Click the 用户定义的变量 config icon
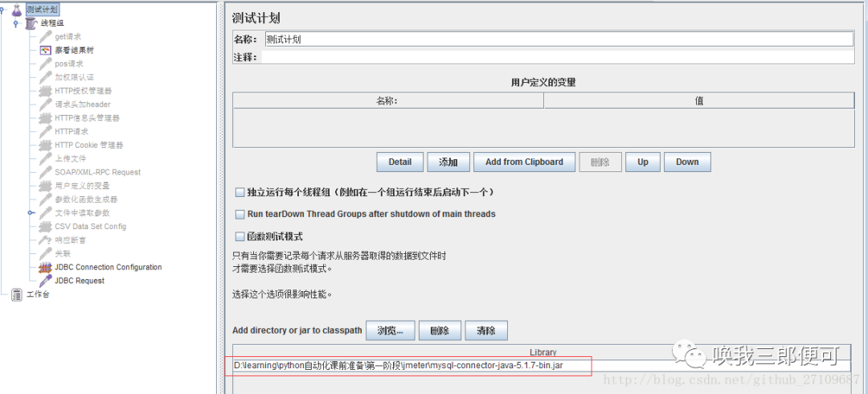 point(45,186)
